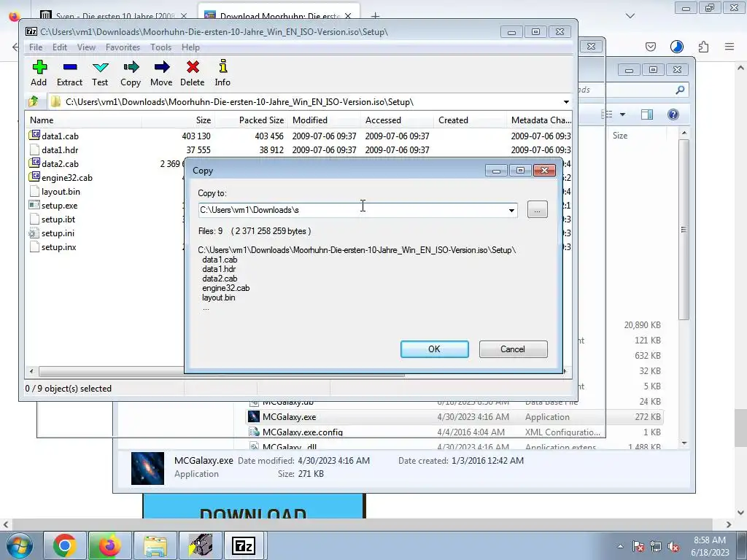Select setup.inx in the file list

pyautogui.click(x=58, y=246)
